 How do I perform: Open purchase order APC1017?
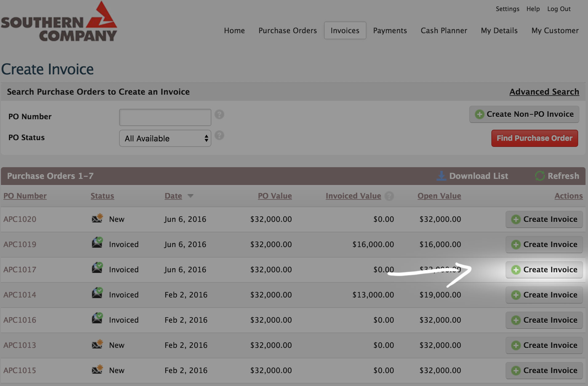coord(20,270)
